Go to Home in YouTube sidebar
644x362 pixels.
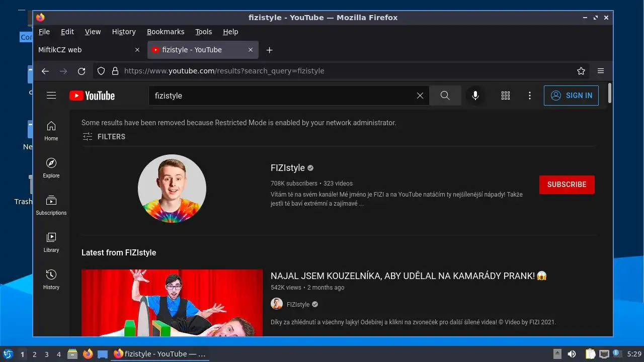51,131
